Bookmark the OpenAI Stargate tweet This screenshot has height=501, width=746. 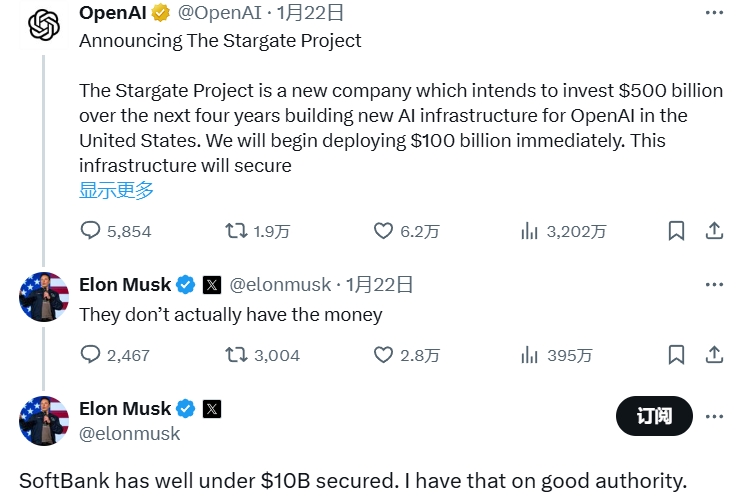[x=676, y=231]
